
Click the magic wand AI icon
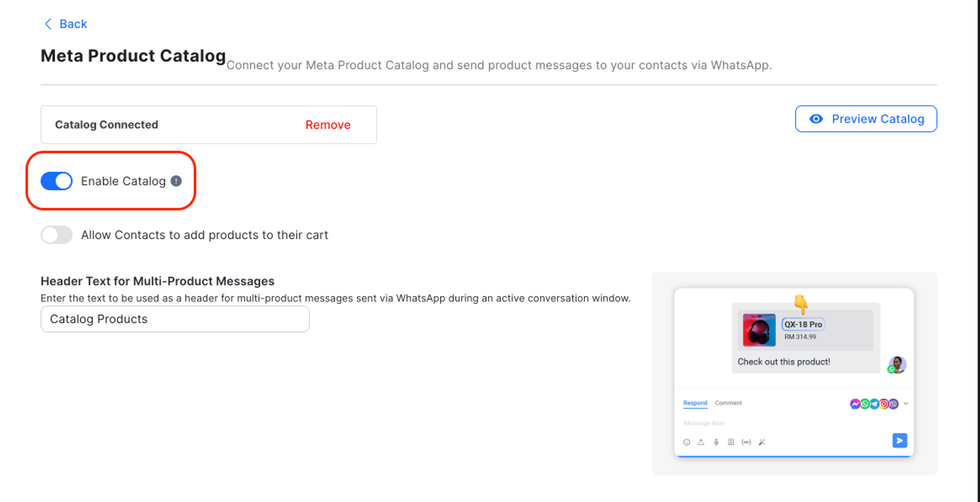tap(762, 442)
